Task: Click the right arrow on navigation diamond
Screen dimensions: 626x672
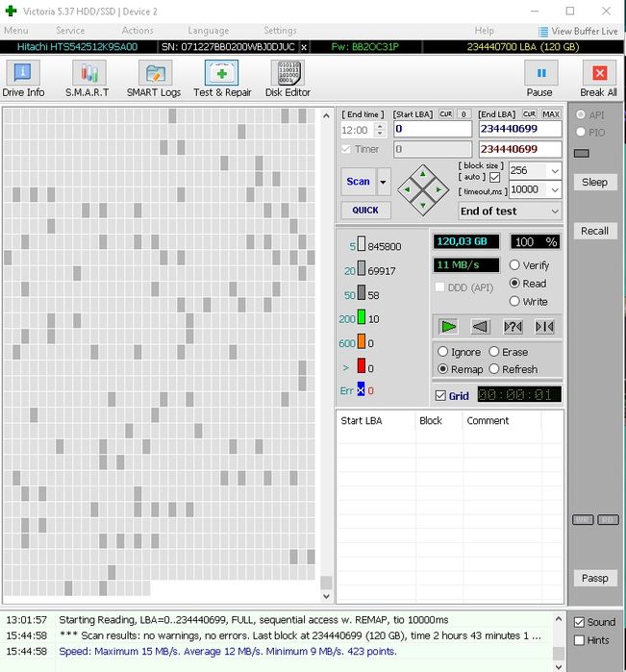Action: (438, 189)
